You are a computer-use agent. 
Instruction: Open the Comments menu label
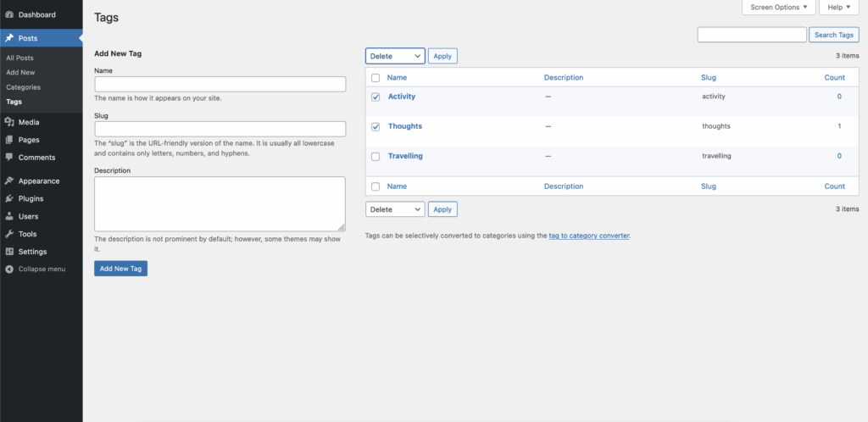tap(37, 158)
